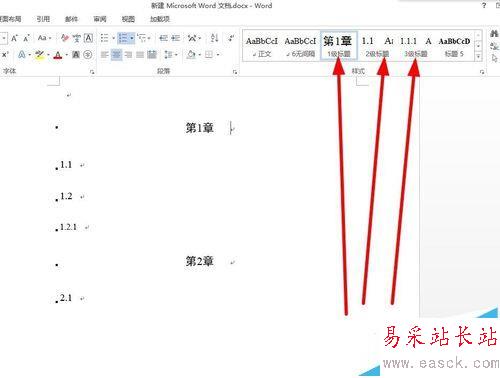
Task: Toggle Character Shading on text
Action: coord(76,54)
